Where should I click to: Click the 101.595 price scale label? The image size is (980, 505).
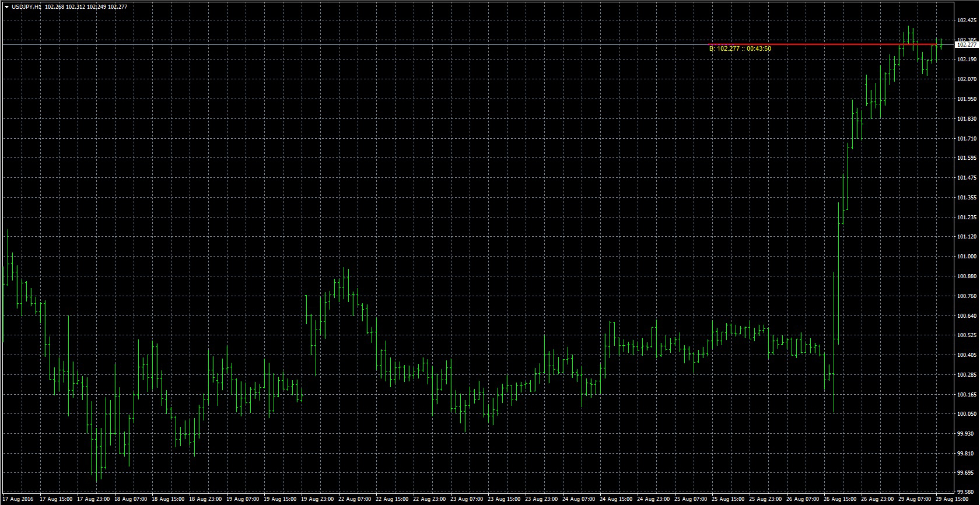(967, 158)
